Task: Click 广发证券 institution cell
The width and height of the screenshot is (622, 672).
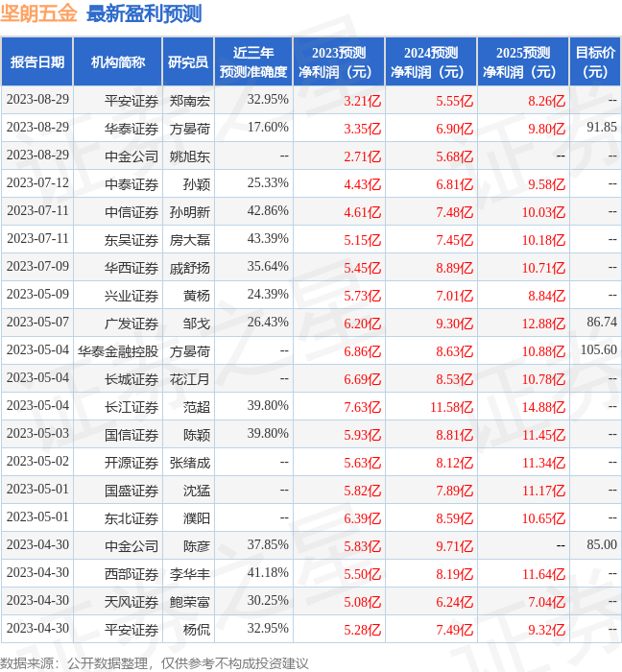Action: [x=132, y=324]
